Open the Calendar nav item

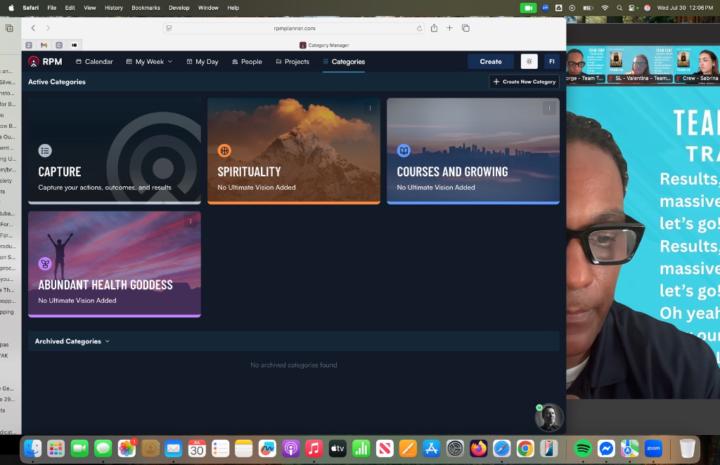coord(94,62)
